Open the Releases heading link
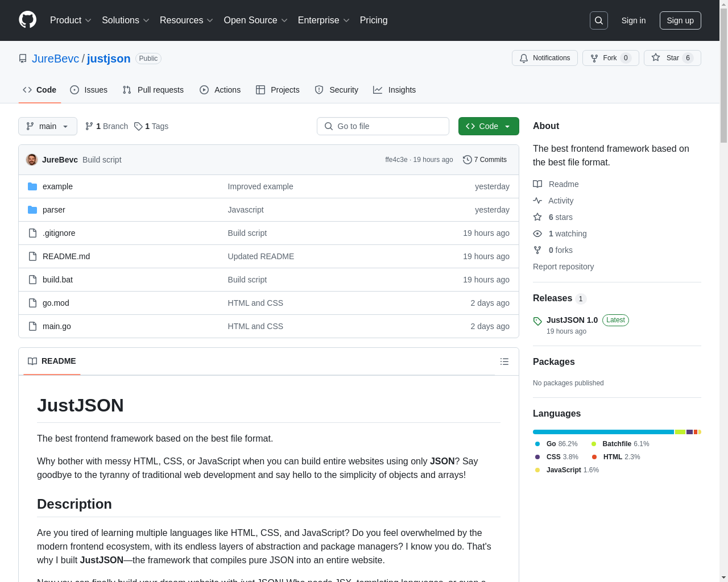728x582 pixels. click(552, 298)
